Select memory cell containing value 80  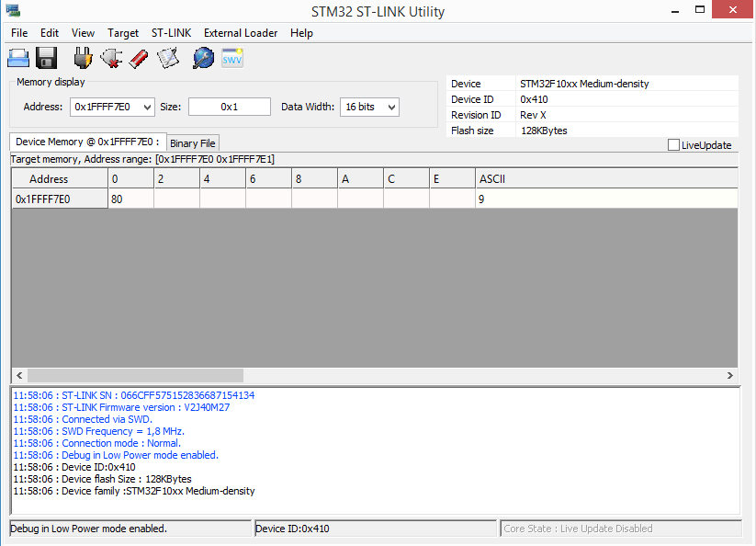point(130,199)
